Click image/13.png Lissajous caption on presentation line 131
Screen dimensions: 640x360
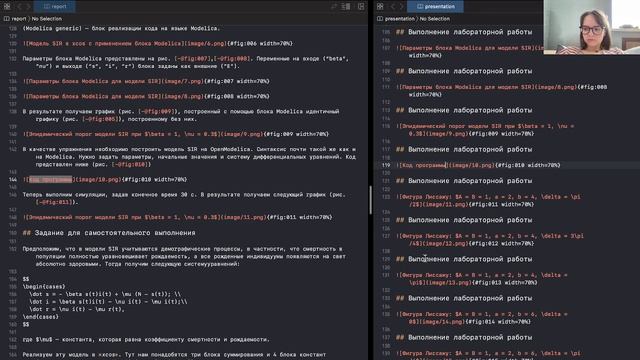coord(482,279)
